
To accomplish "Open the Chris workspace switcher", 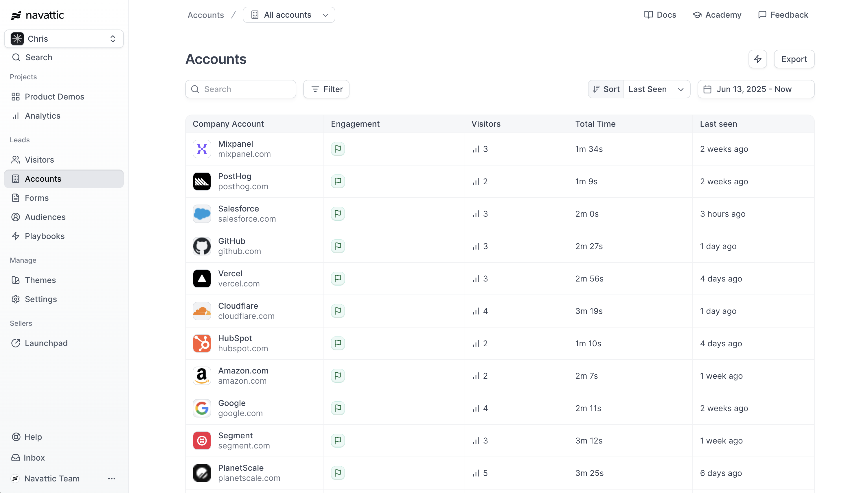I will (64, 38).
